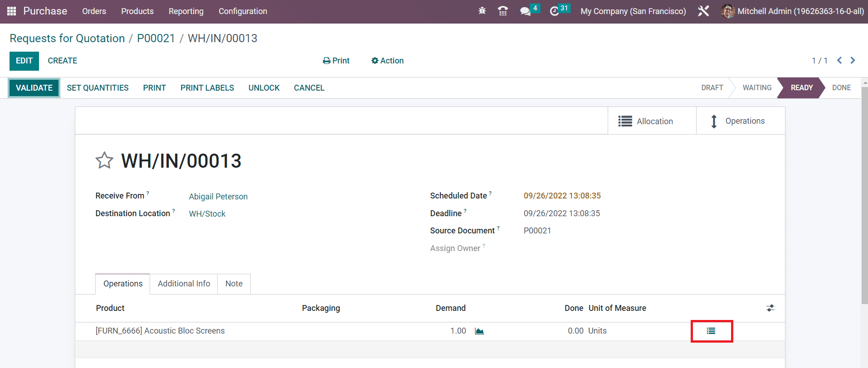Expand the Action dropdown
The image size is (868, 368).
point(387,61)
